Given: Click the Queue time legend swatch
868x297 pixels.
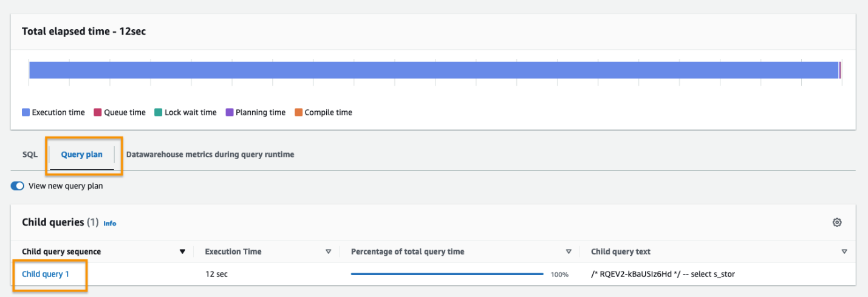Looking at the screenshot, I should click(97, 112).
